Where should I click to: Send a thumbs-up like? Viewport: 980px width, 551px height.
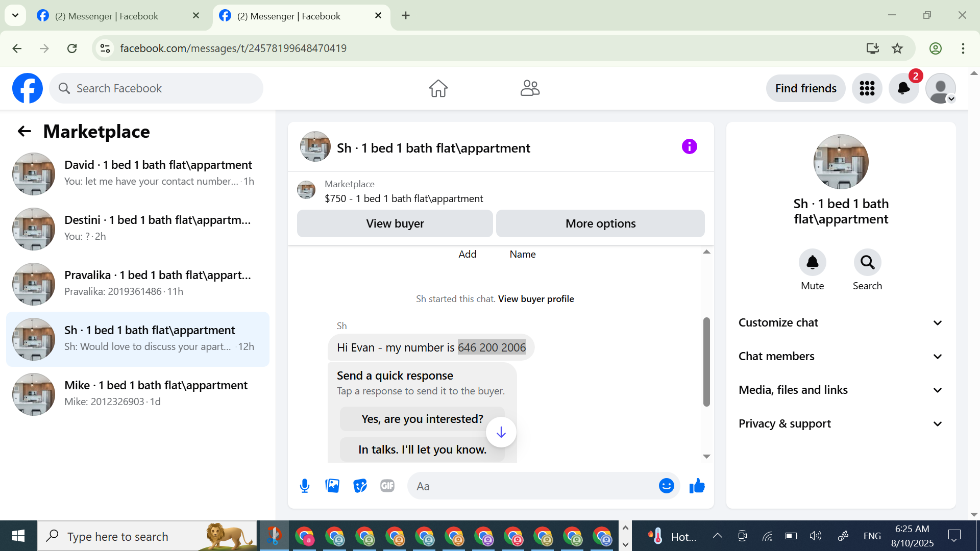[697, 486]
